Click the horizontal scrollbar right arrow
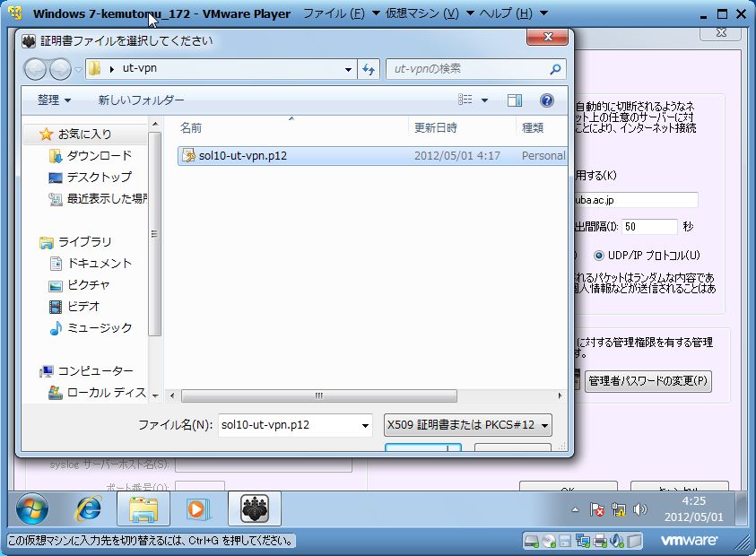Viewport: 756px width, 556px height. coord(560,395)
